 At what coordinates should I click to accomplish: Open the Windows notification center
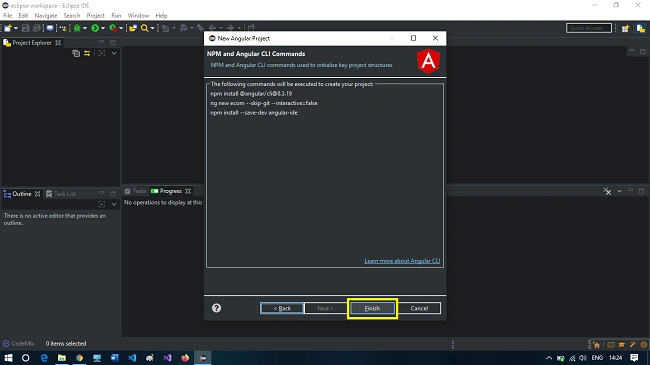click(634, 358)
